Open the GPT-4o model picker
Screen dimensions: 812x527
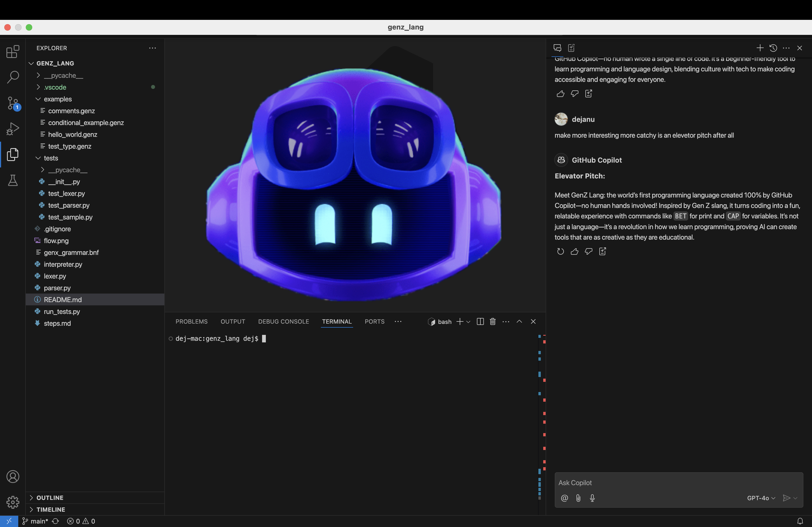click(x=761, y=498)
